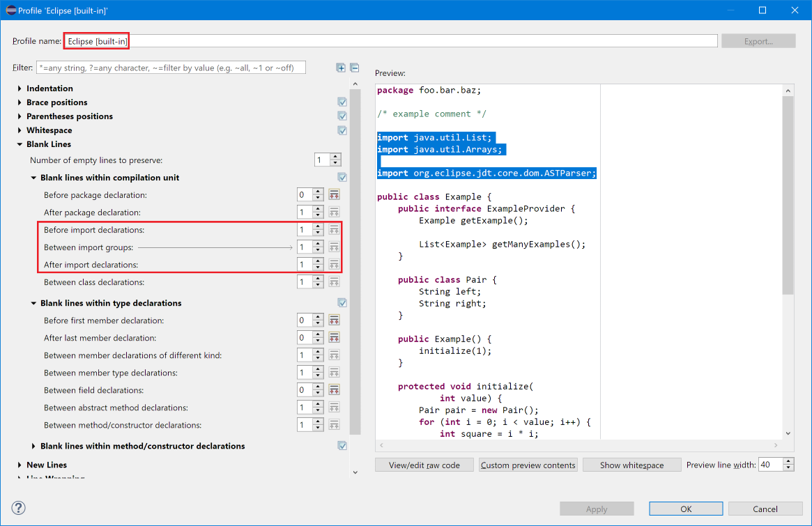This screenshot has height=526, width=812.
Task: Collapse Blank lines within type declarations
Action: coord(33,303)
